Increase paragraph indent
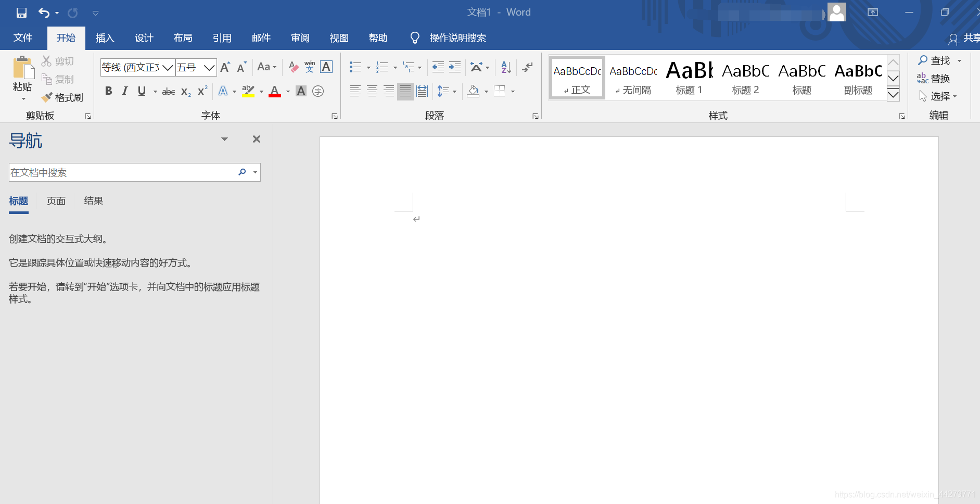The image size is (980, 504). pyautogui.click(x=455, y=67)
